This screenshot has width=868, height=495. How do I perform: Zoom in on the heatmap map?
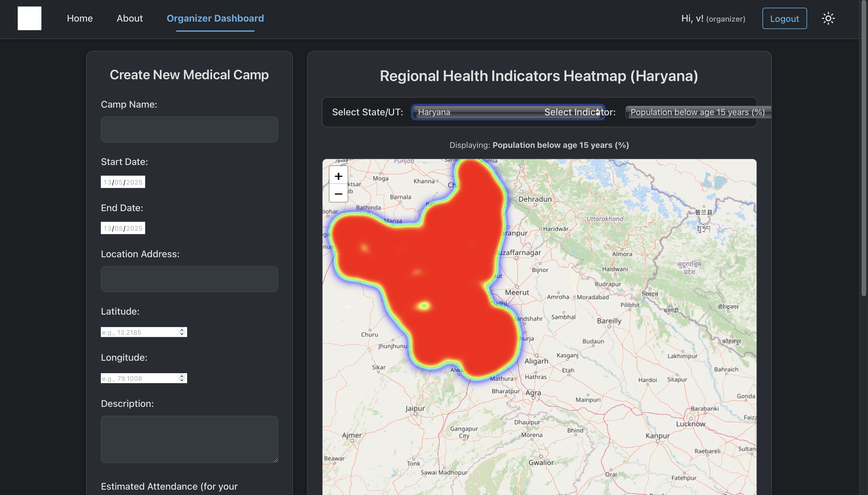(338, 176)
